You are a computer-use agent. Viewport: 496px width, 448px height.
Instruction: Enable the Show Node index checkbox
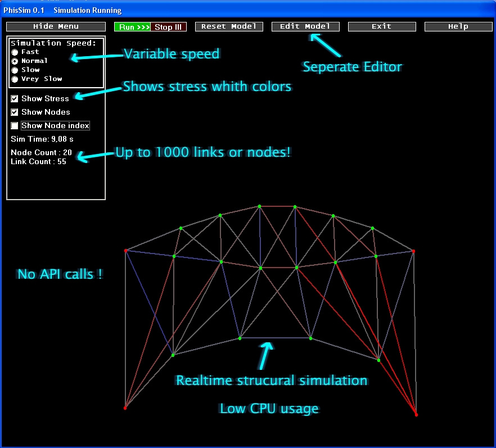15,126
